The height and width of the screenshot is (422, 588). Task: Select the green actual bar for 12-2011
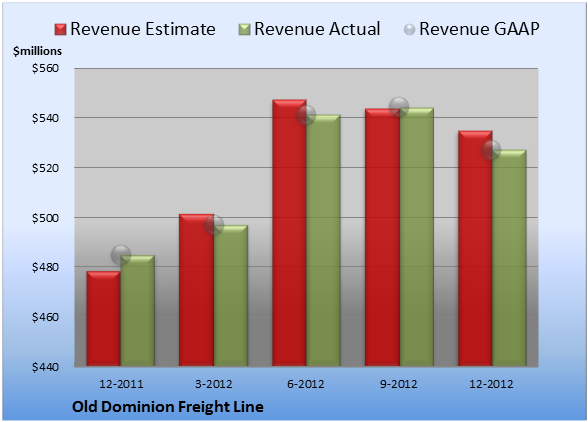tap(138, 311)
